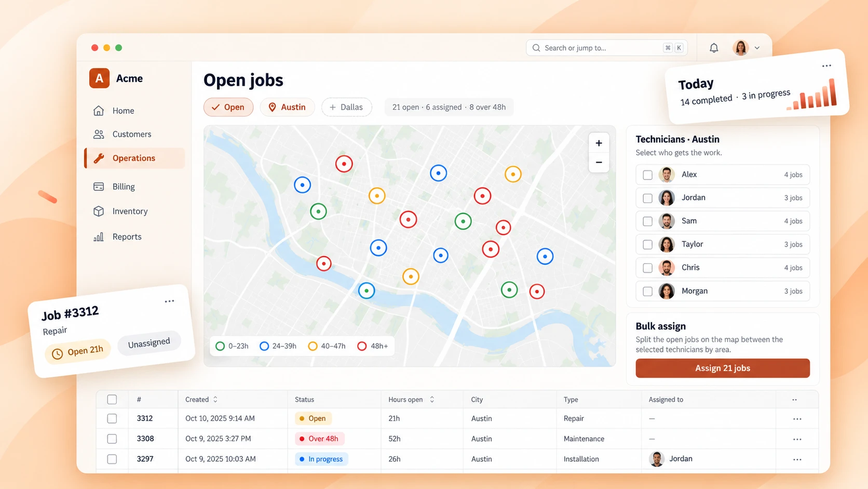The image size is (868, 489).
Task: Click Assign 21 jobs button
Action: [x=723, y=368]
